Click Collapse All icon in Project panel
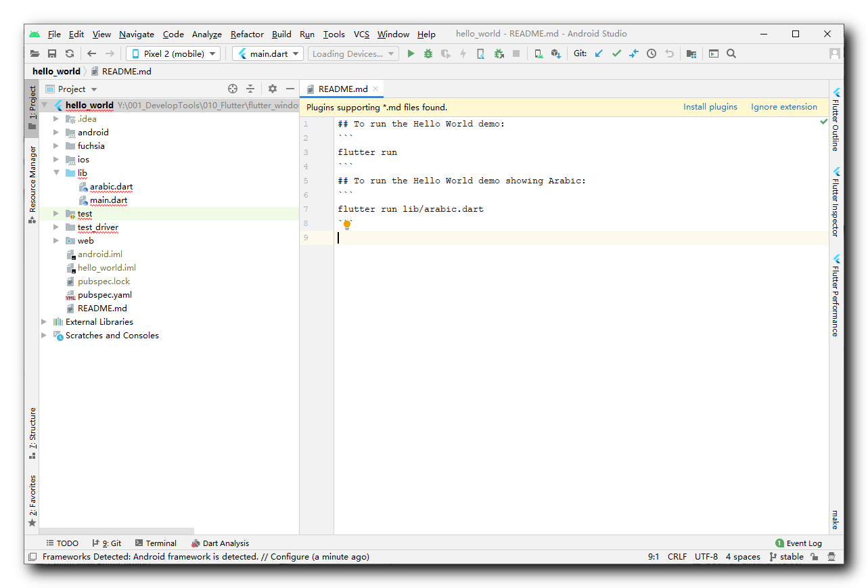This screenshot has height=588, width=868. point(250,89)
